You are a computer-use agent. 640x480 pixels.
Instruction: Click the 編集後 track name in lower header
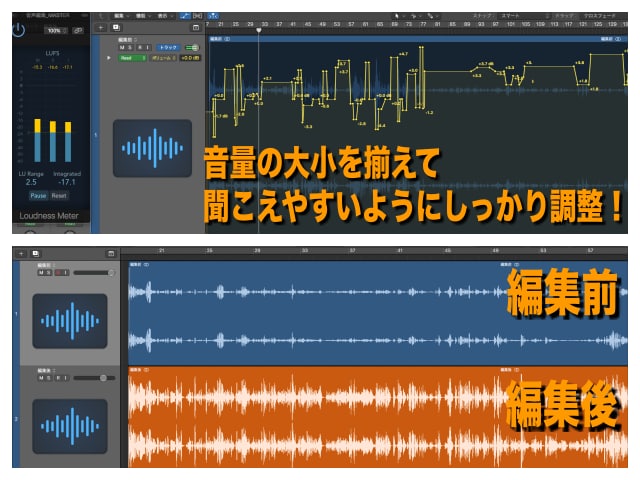coord(44,371)
